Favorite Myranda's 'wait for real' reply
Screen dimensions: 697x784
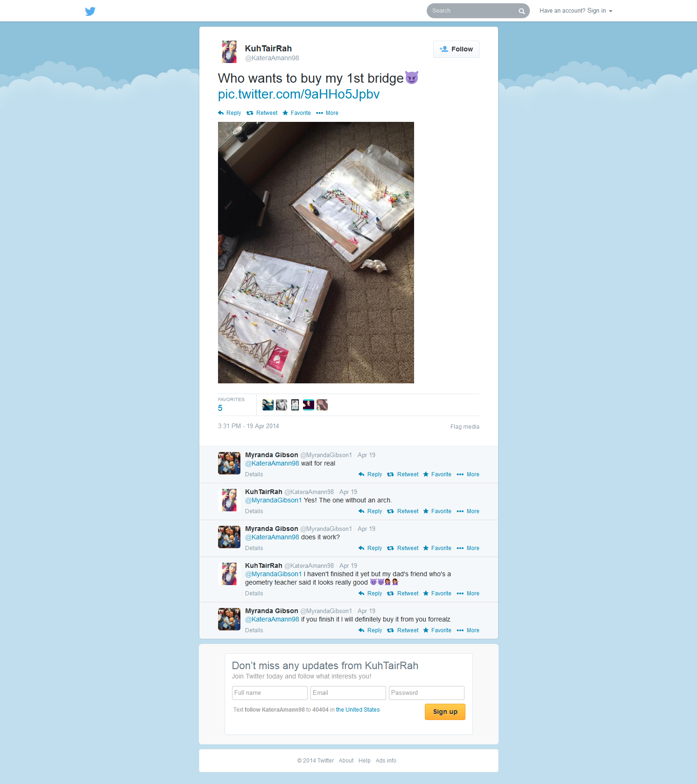click(437, 474)
